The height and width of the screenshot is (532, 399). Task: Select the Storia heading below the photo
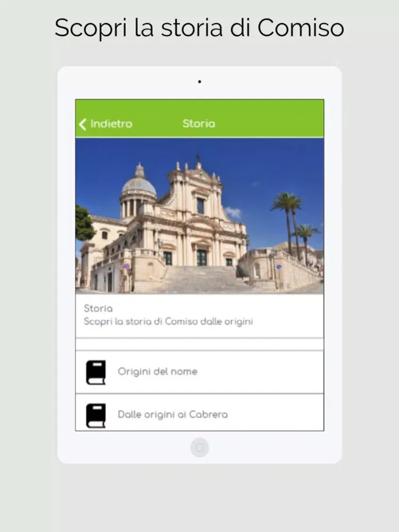[98, 309]
